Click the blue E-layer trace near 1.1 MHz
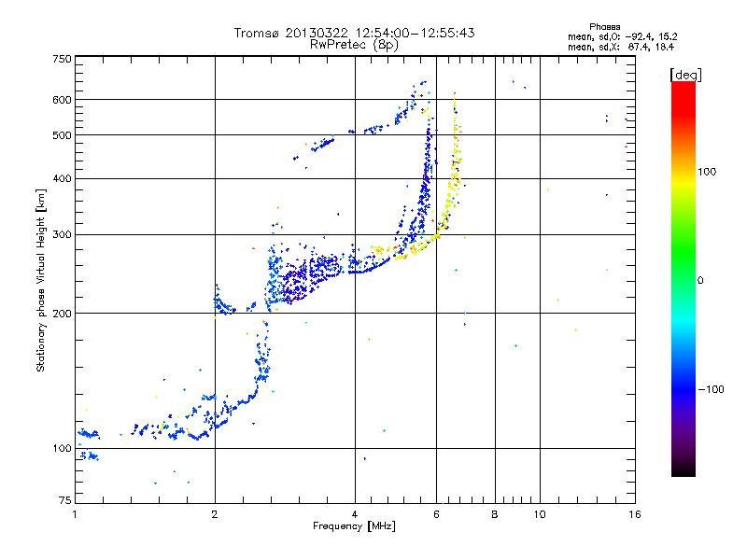The height and width of the screenshot is (560, 747). pyautogui.click(x=89, y=434)
